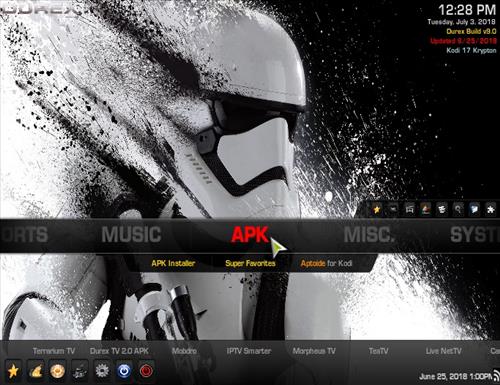This screenshot has width=500, height=385.
Task: Select the MUSIC menu item
Action: coord(131,235)
